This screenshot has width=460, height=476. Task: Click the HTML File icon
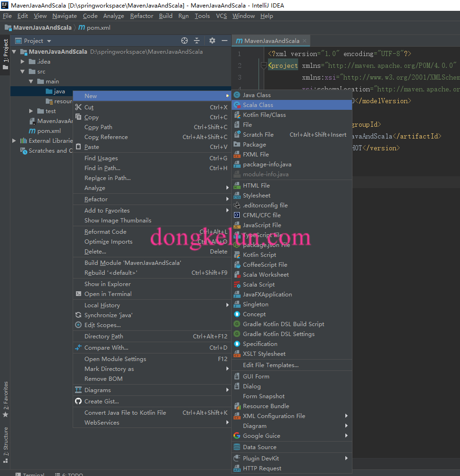click(237, 186)
